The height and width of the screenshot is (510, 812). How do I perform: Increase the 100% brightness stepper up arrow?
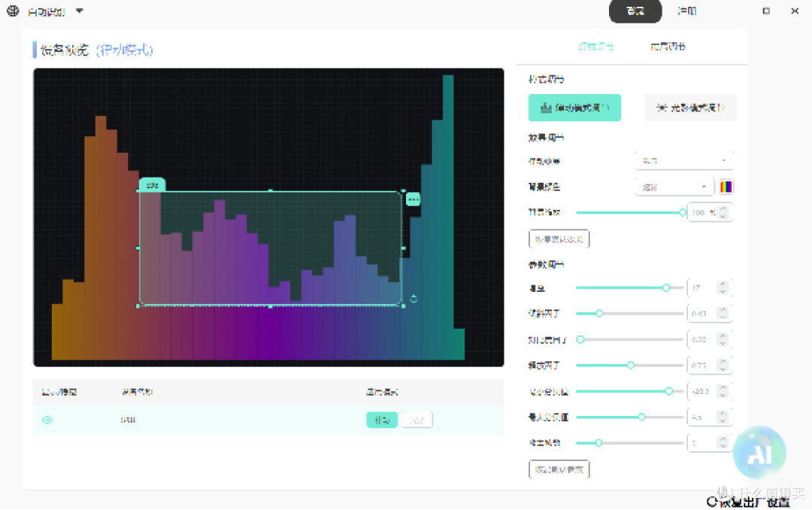click(x=723, y=209)
